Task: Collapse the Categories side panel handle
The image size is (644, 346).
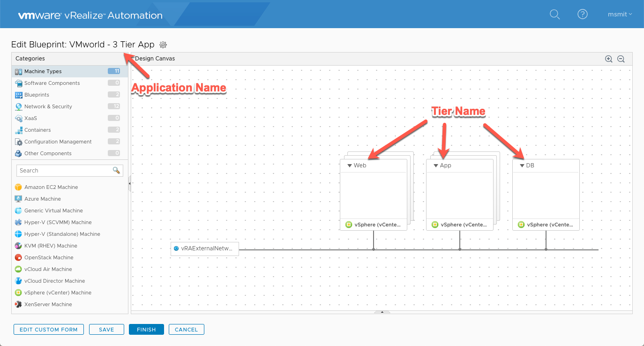Action: click(129, 184)
